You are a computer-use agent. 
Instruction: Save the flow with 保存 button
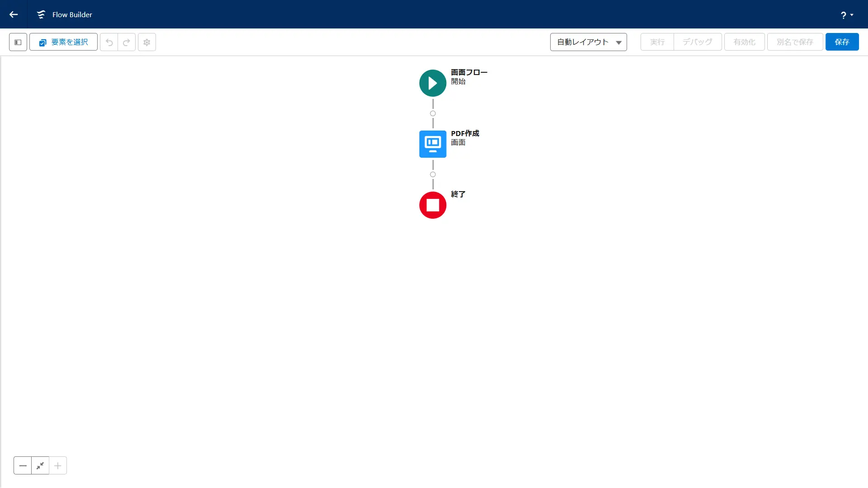[842, 42]
